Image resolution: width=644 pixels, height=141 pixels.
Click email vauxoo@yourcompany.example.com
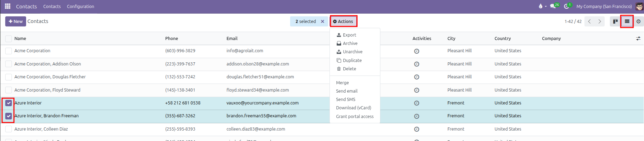tap(263, 103)
